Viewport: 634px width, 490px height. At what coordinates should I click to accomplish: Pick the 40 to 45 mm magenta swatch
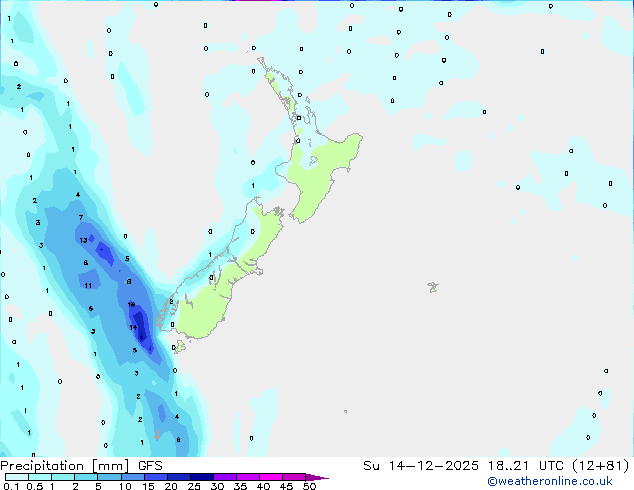[271, 477]
